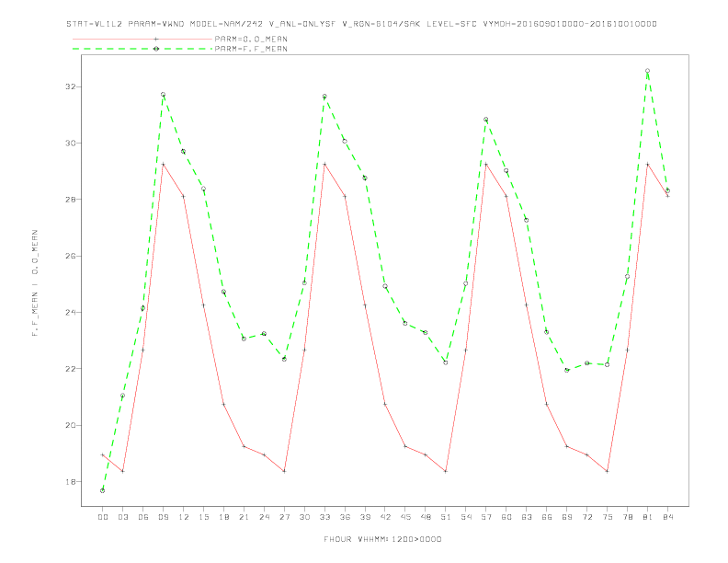Click x-axis tick label 51

pos(446,517)
